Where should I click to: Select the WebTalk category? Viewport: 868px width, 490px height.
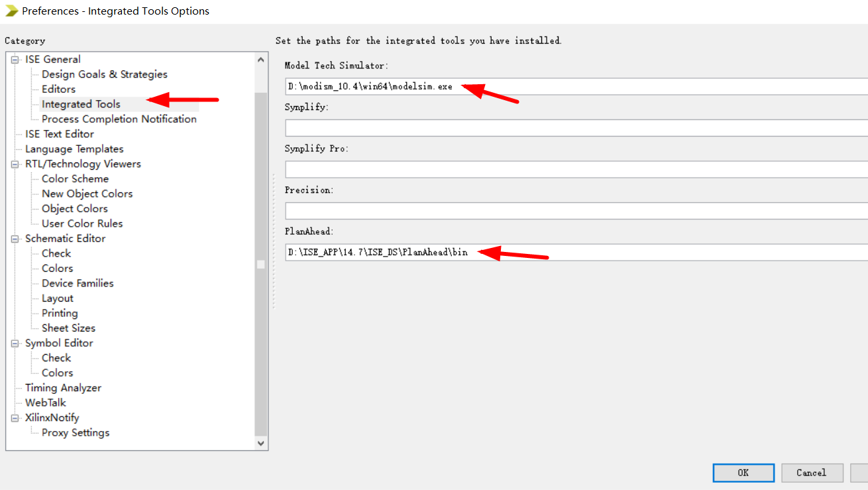[x=46, y=402]
